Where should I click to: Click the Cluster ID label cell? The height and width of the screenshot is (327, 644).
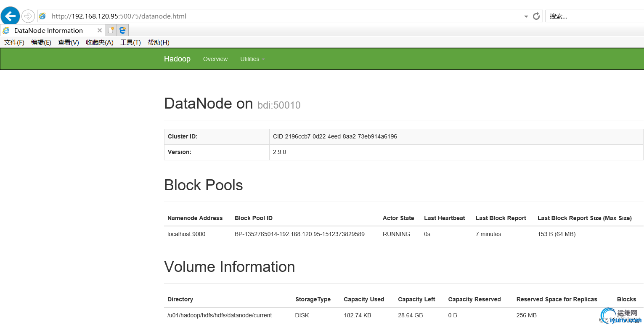coord(217,137)
